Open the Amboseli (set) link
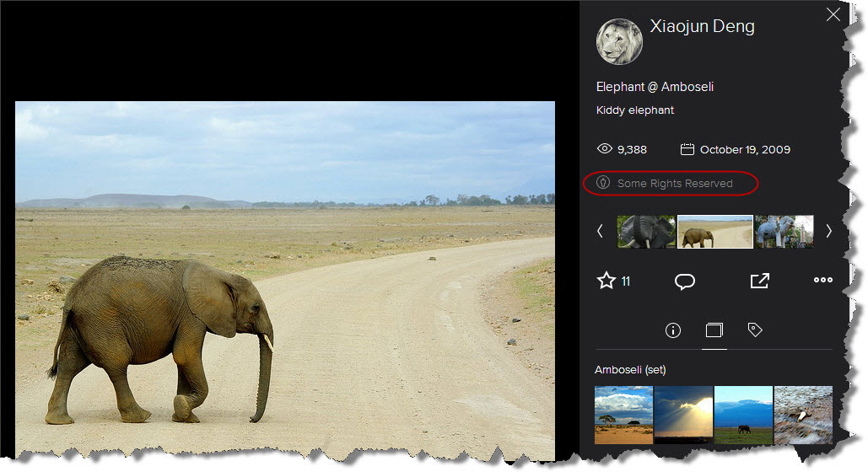The width and height of the screenshot is (868, 472). click(630, 370)
